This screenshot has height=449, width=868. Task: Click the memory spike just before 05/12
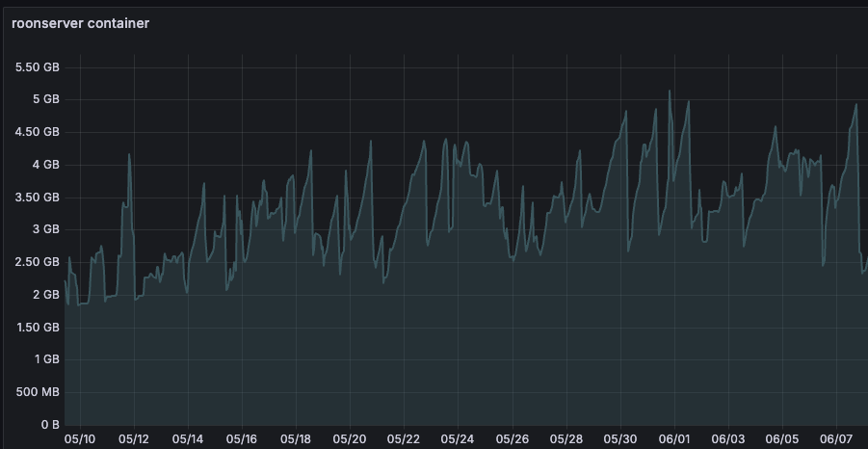(x=128, y=155)
